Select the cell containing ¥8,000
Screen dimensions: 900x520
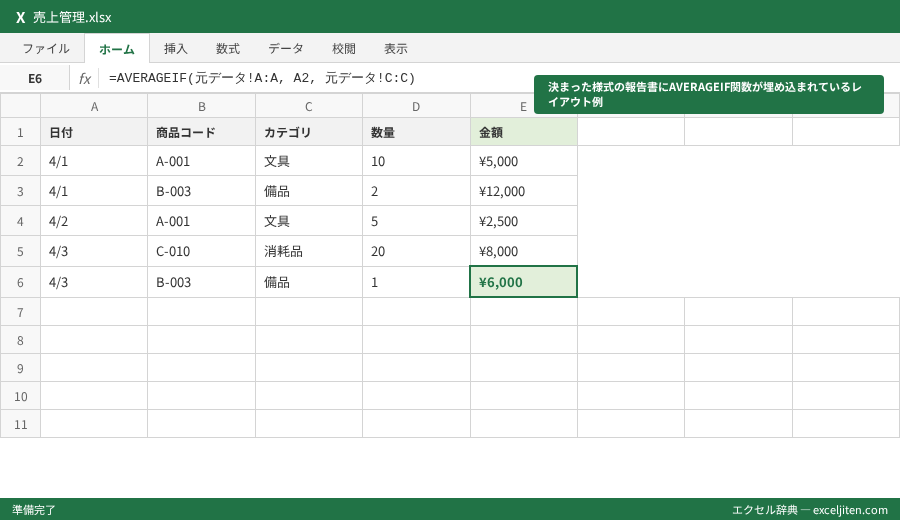coord(523,251)
